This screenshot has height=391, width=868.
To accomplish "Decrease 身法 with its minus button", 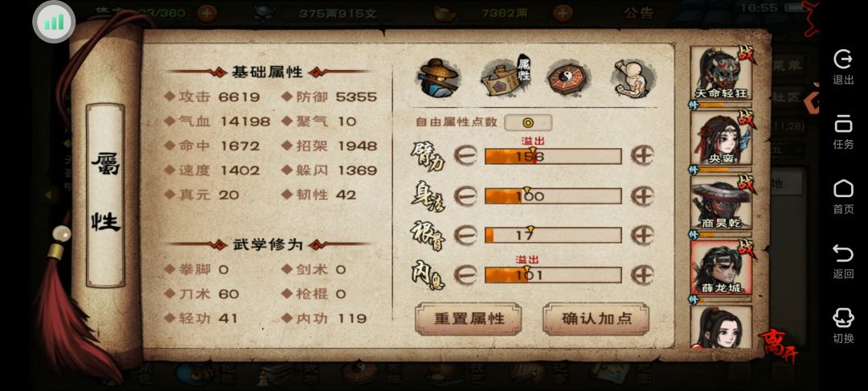I will click(x=465, y=196).
